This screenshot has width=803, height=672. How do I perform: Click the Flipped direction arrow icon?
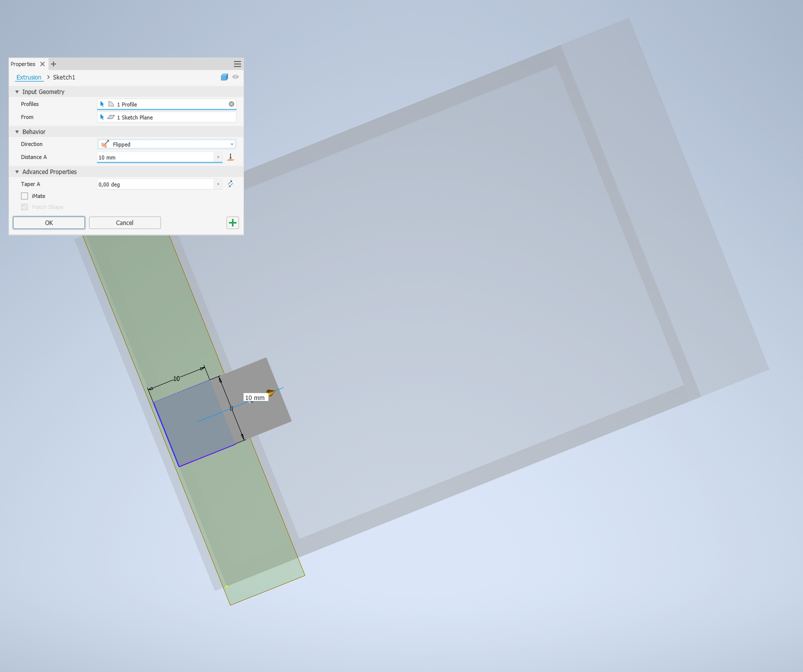tap(105, 144)
